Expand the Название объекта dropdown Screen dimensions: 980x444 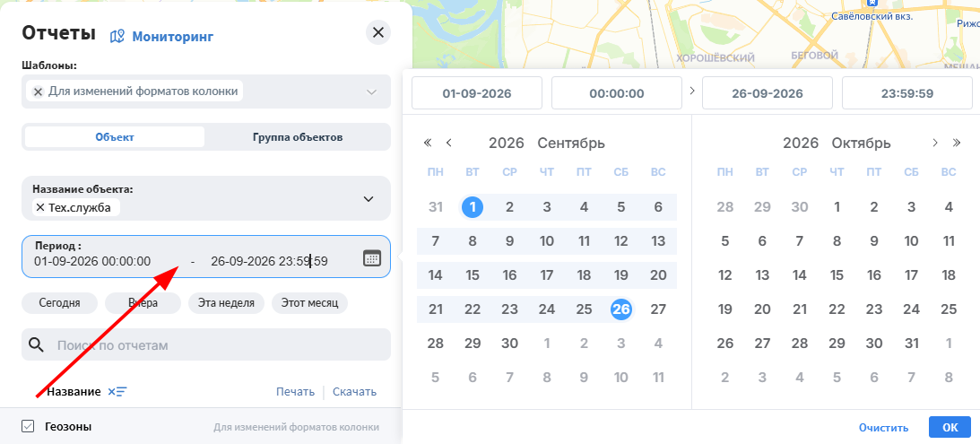pyautogui.click(x=369, y=199)
